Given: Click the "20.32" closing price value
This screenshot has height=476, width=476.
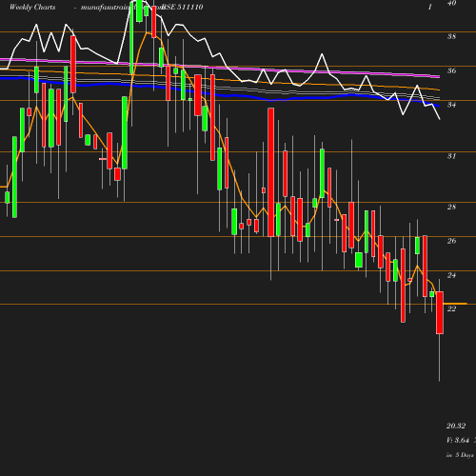Looking at the screenshot, I should tap(456, 426).
